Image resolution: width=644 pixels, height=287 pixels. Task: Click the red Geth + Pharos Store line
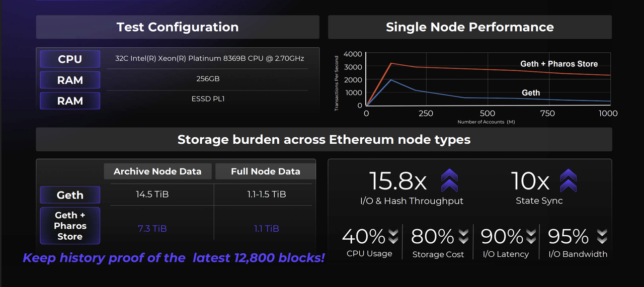pyautogui.click(x=453, y=69)
